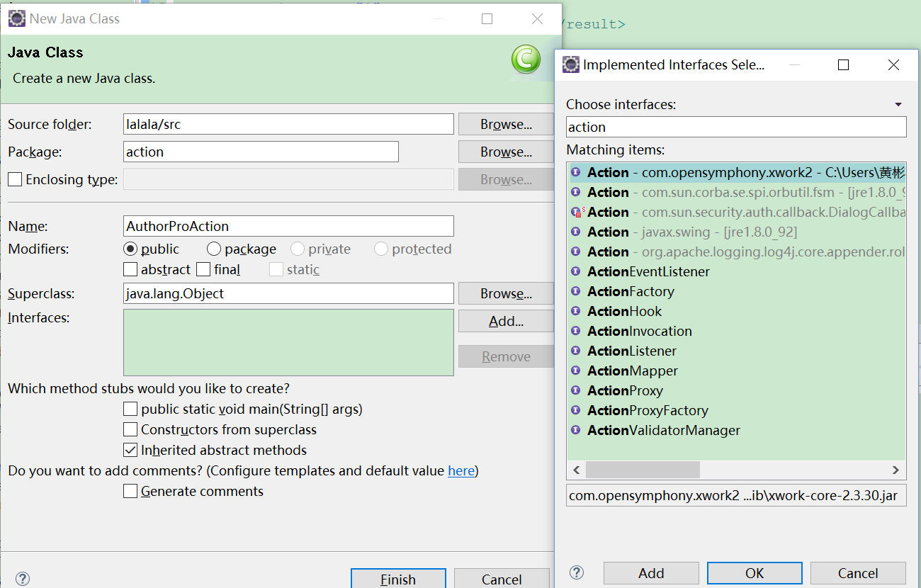Browse for Package

tap(506, 152)
